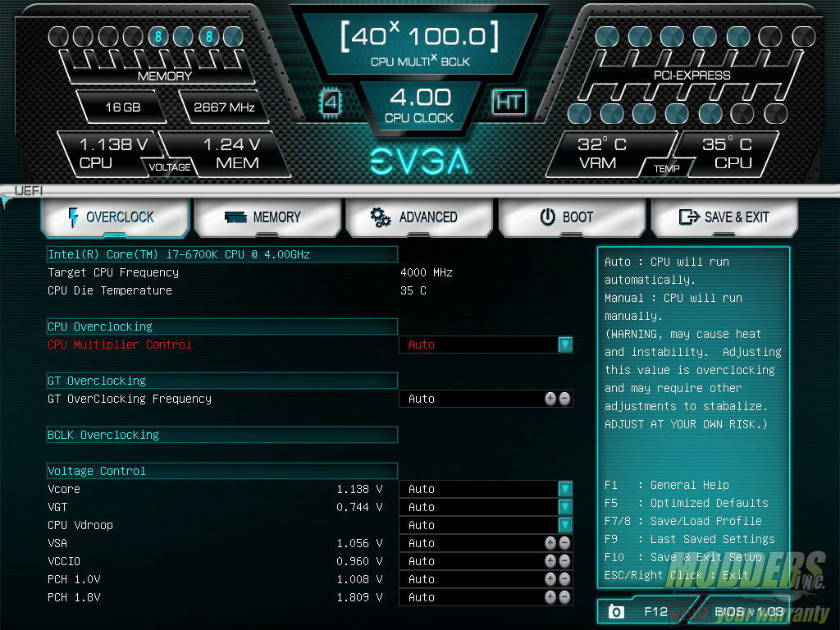
Task: Click the gears icon on ADVANCED tab
Action: [x=381, y=217]
